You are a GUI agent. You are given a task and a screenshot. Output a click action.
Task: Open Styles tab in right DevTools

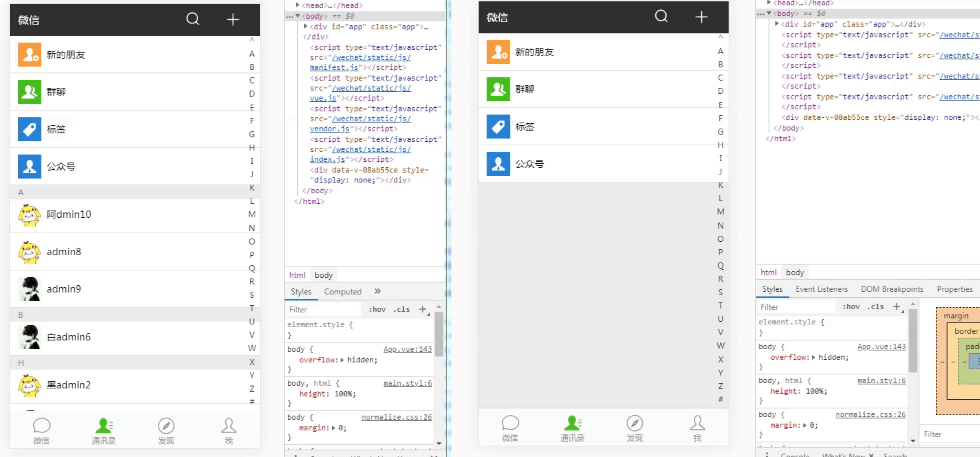tap(772, 289)
